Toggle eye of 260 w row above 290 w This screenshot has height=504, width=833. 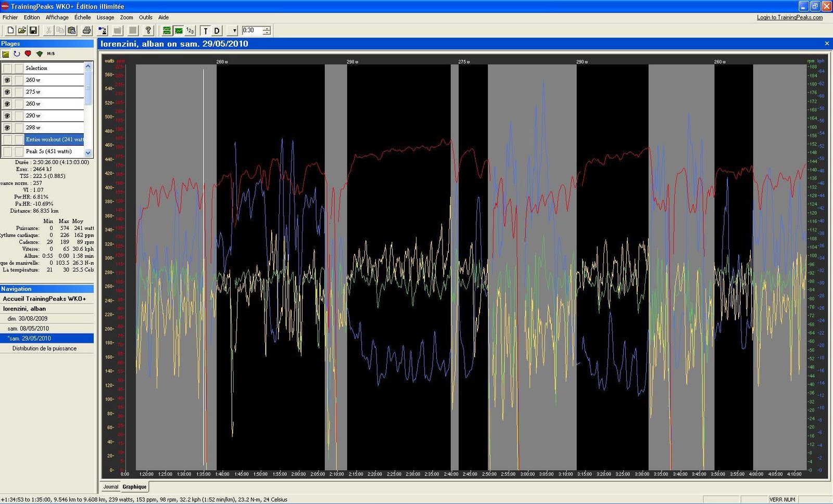7,104
